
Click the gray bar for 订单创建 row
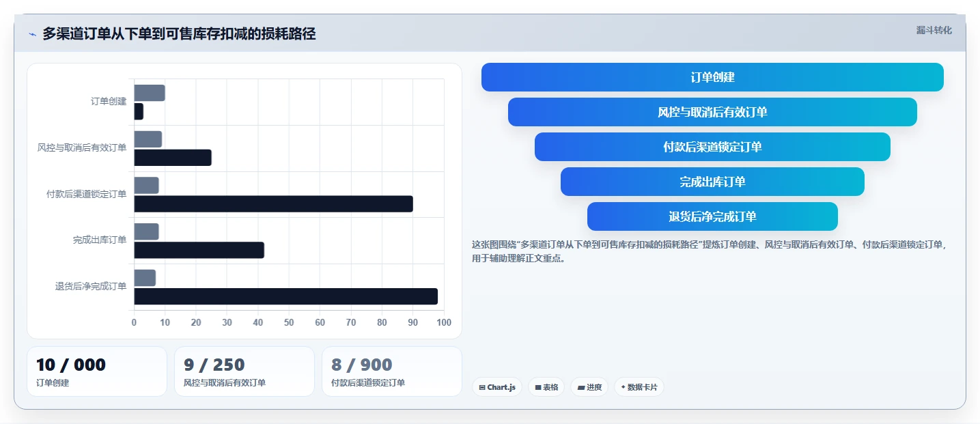(x=150, y=93)
